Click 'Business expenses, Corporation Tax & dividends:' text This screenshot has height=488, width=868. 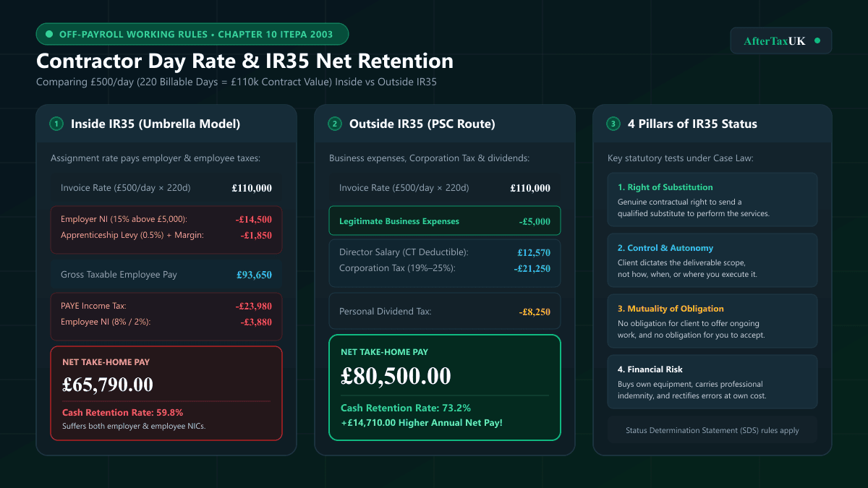[430, 158]
